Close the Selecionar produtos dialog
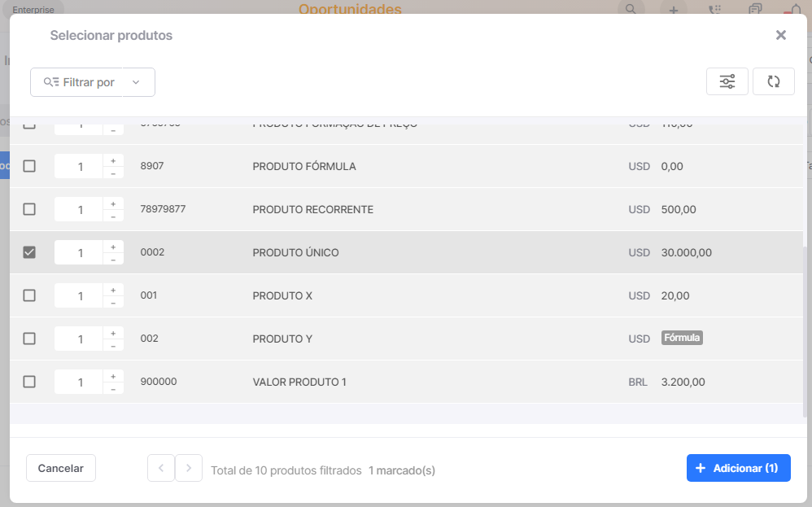The image size is (812, 507). 780,35
